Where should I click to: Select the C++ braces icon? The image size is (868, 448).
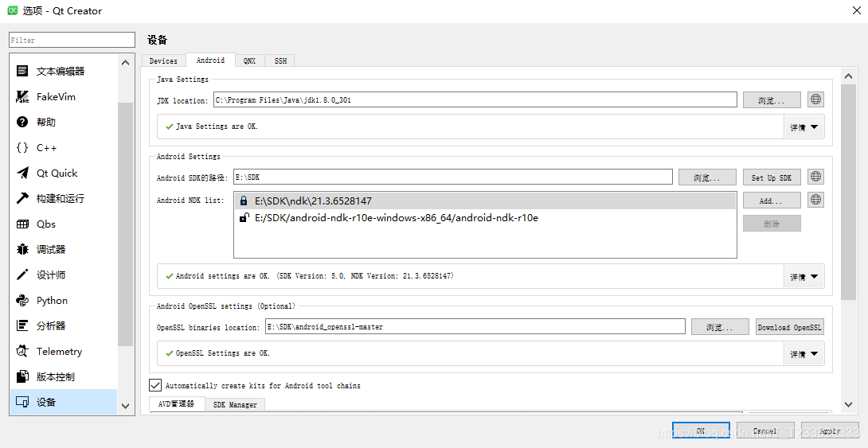coord(22,148)
